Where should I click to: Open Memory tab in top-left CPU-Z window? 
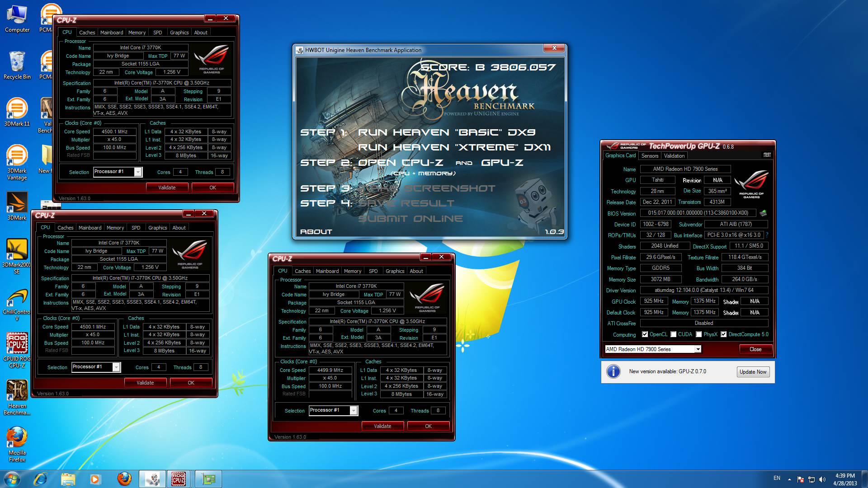coord(137,33)
